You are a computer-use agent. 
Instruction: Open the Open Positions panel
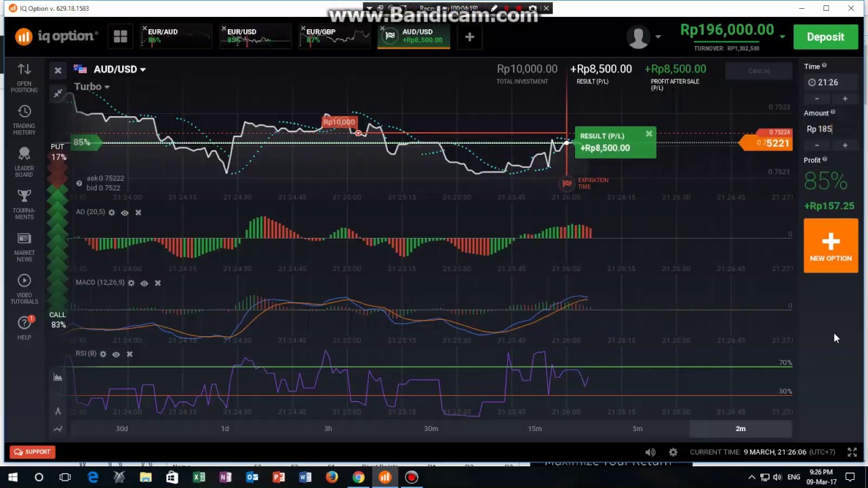coord(24,77)
